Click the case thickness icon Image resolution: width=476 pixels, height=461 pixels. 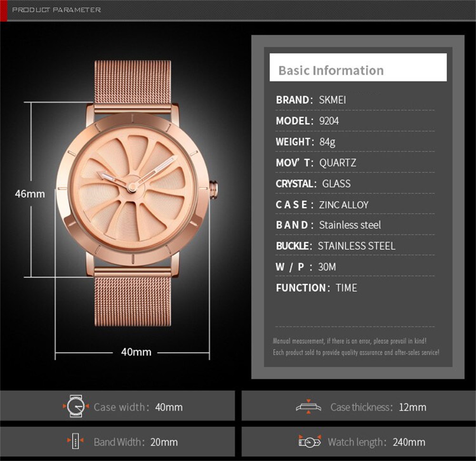(308, 407)
